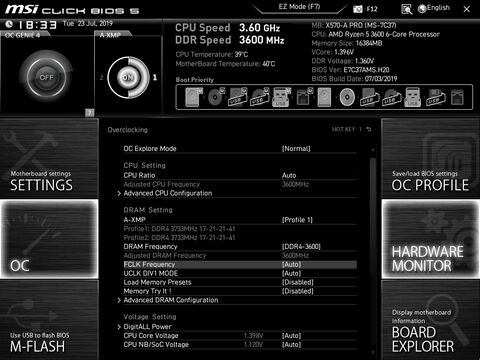Select the UEFI USB CD boot icon

pos(260,97)
